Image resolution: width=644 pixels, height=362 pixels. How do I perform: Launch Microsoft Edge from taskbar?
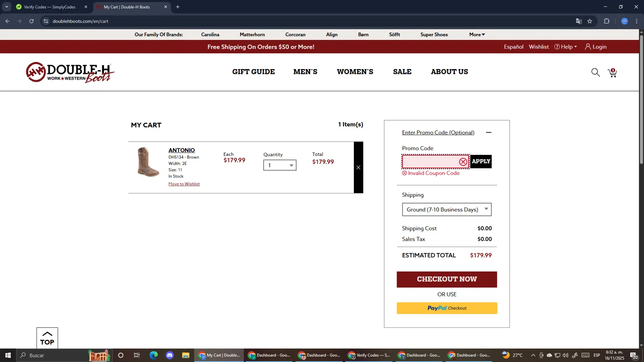pos(153,355)
